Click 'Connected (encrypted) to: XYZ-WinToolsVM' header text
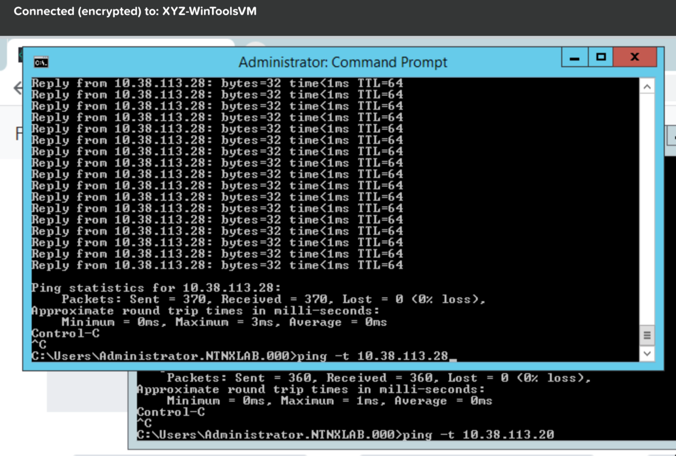The width and height of the screenshot is (676, 456). click(135, 11)
